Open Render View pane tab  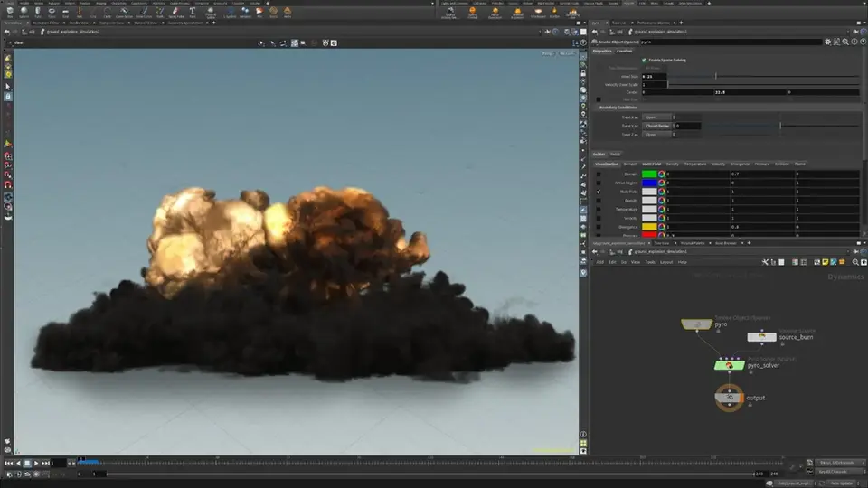(79, 23)
